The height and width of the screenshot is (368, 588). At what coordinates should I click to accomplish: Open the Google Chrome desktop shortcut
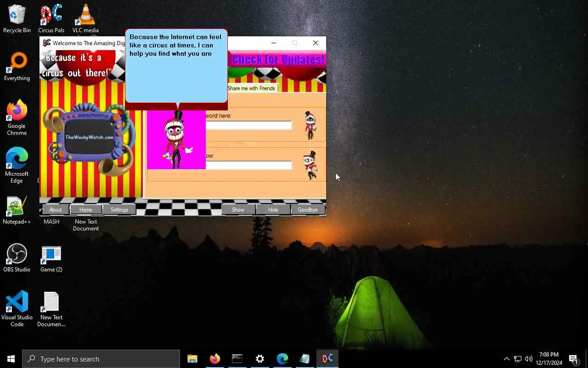pyautogui.click(x=17, y=117)
